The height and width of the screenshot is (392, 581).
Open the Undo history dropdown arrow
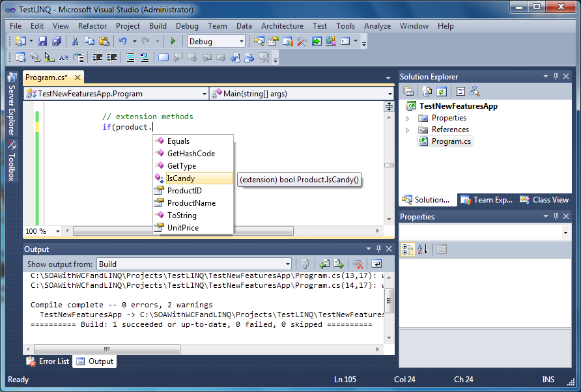(135, 41)
